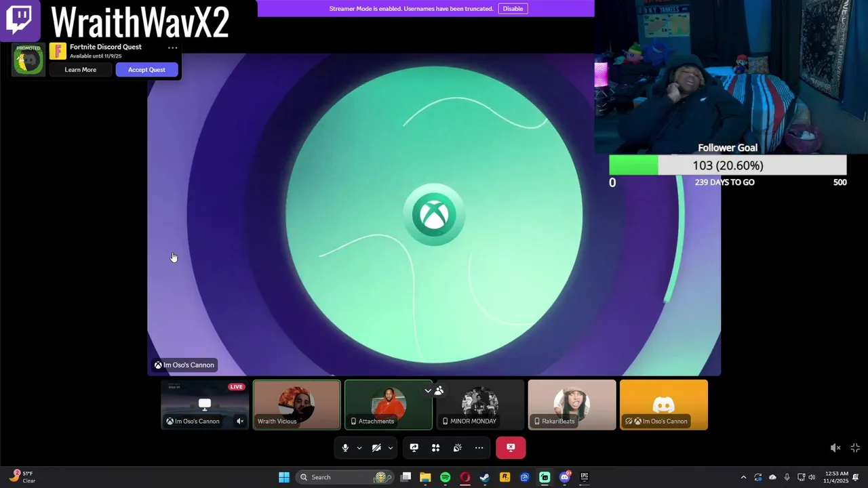
Task: Select the Attachments participant tile
Action: pos(389,405)
